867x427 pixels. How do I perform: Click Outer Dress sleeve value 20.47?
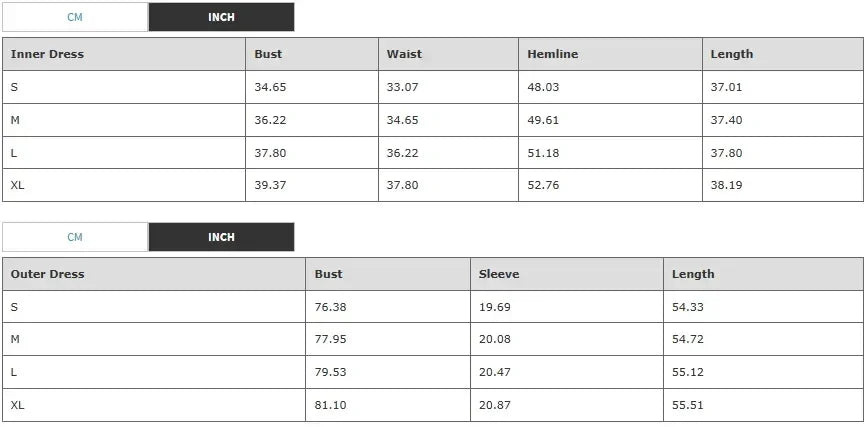495,372
